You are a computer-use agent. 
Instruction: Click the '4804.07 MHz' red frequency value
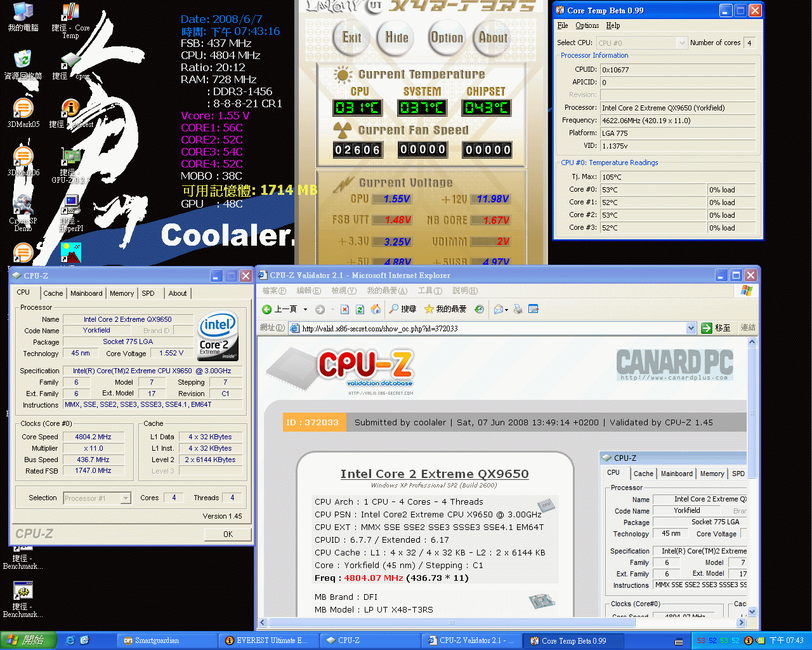pos(374,578)
